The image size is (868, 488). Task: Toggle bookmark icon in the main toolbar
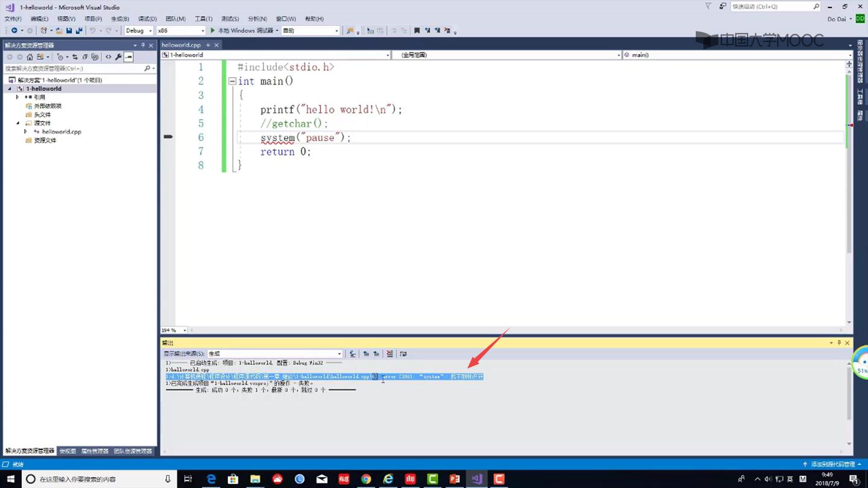pyautogui.click(x=417, y=31)
